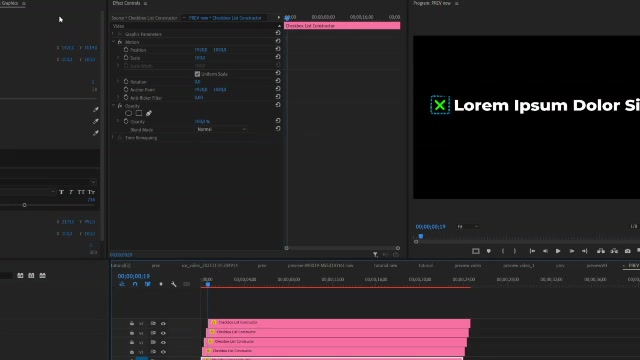
Task: Hide the topmost visible video track eye
Action: (x=163, y=324)
